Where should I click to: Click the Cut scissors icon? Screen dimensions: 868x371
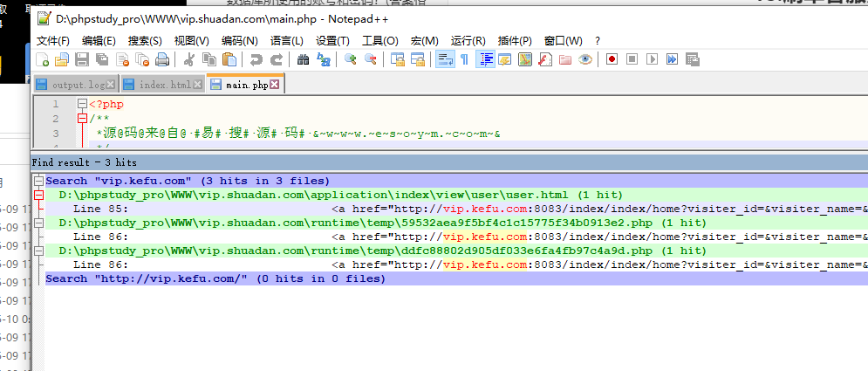pos(188,59)
